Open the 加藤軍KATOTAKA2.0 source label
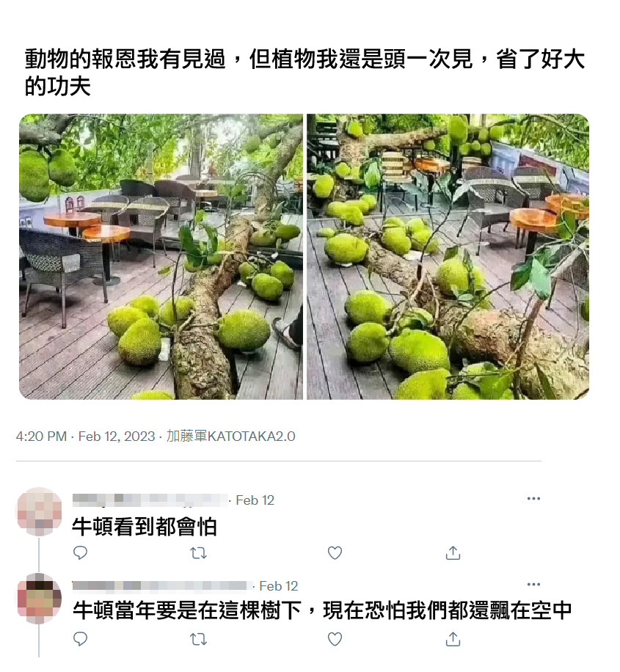 click(x=230, y=436)
